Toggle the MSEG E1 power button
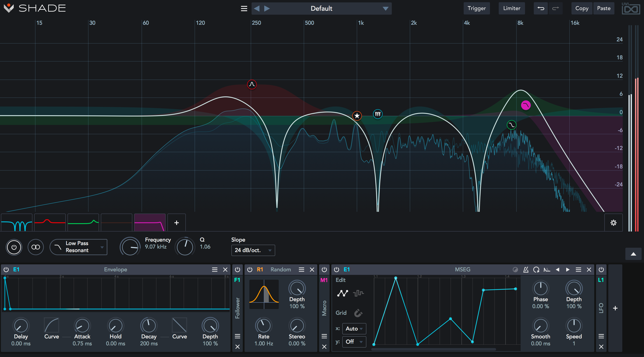Viewport: 644px width, 357px height. 337,269
